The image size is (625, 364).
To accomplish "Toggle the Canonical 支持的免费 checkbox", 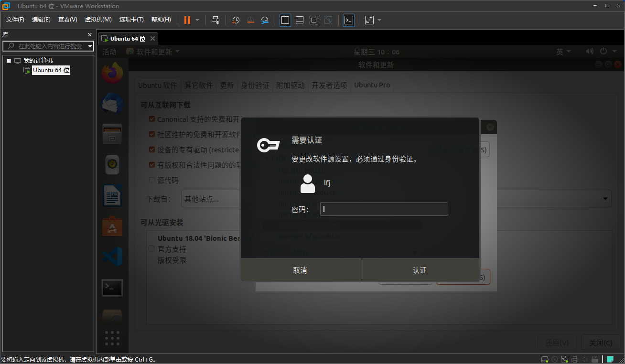I will 152,119.
